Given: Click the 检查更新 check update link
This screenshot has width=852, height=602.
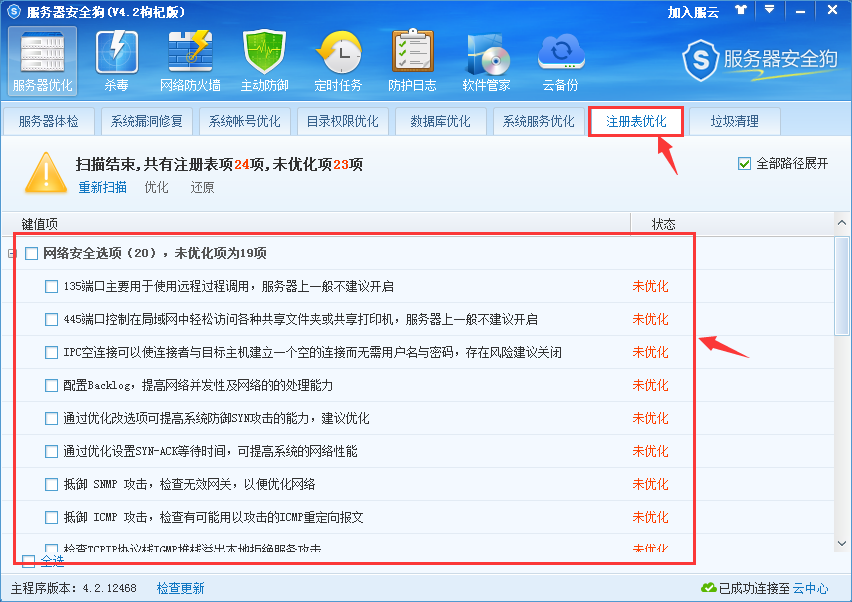Looking at the screenshot, I should [180, 588].
